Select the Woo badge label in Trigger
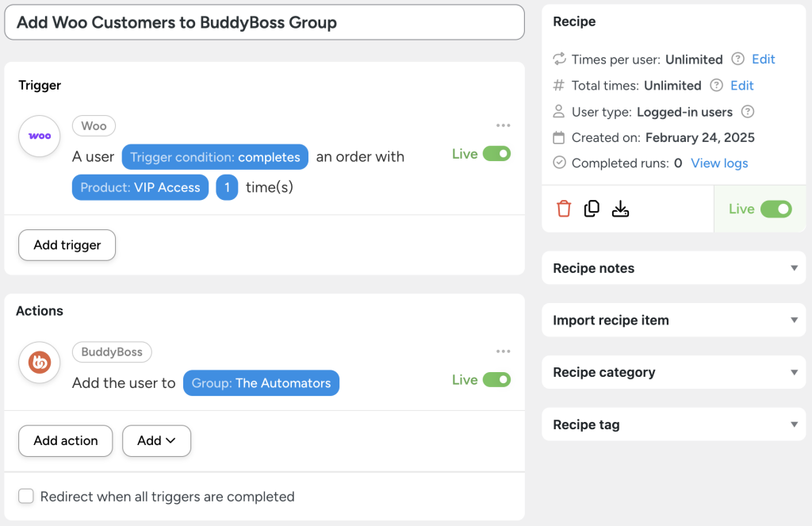 (94, 125)
